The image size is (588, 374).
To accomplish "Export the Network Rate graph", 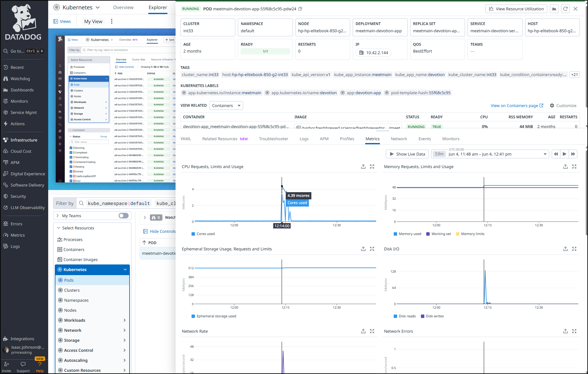I will pyautogui.click(x=363, y=331).
